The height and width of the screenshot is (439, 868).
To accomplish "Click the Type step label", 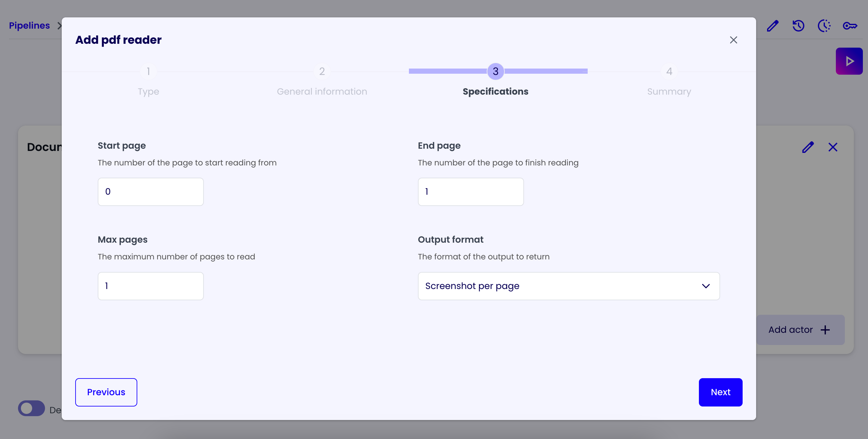I will (x=148, y=91).
